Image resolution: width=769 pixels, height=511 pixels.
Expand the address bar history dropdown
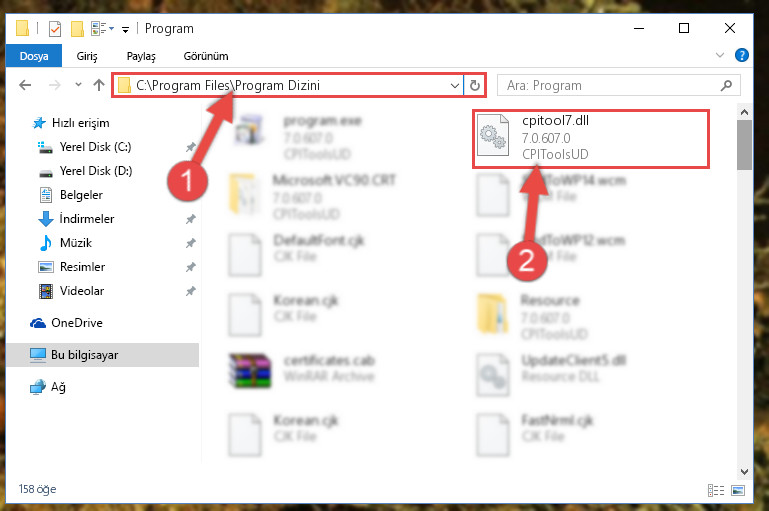point(455,85)
